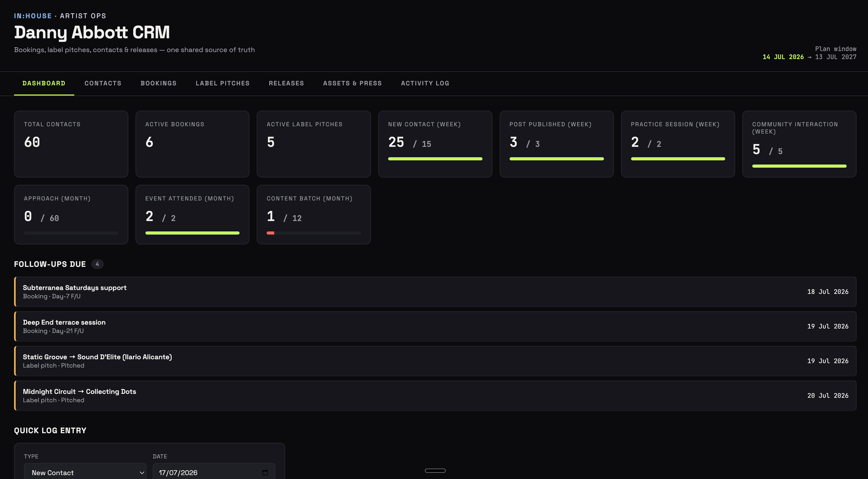Expand the Type dropdown showing New Contact

(85, 472)
